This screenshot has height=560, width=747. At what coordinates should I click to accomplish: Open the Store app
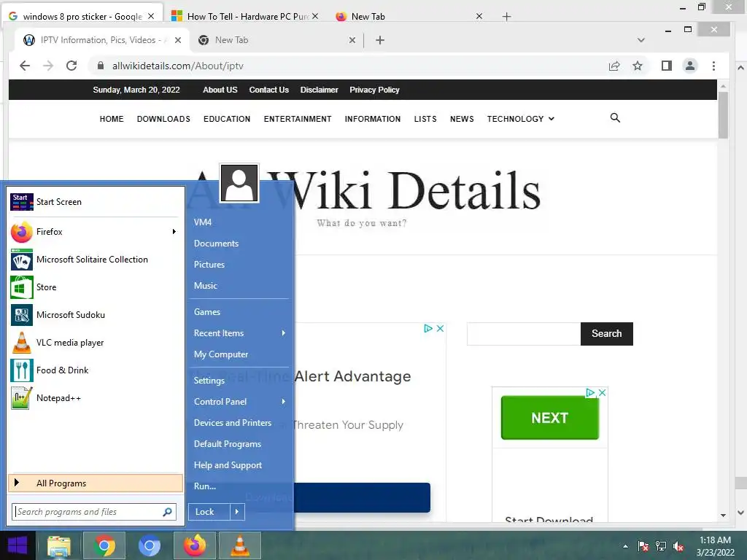point(96,287)
